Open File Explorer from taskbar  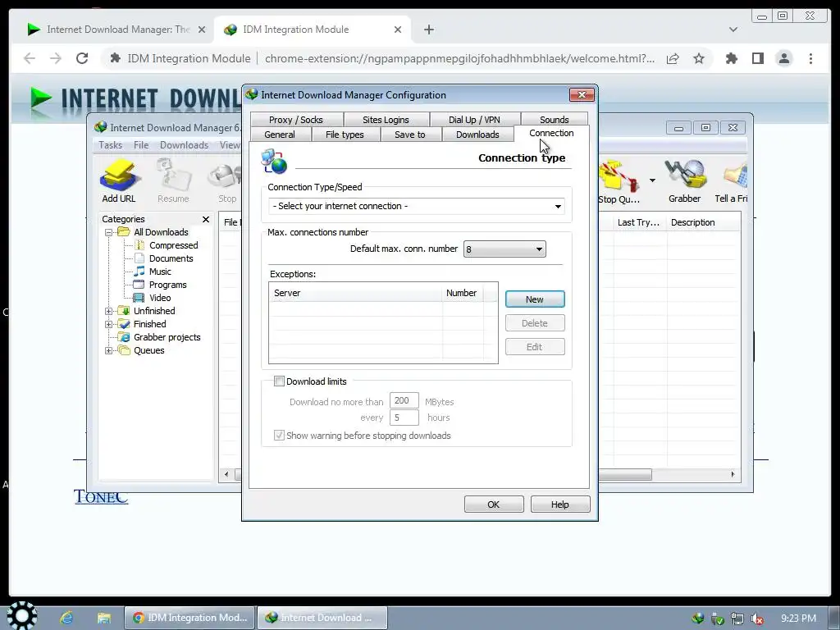tap(104, 618)
